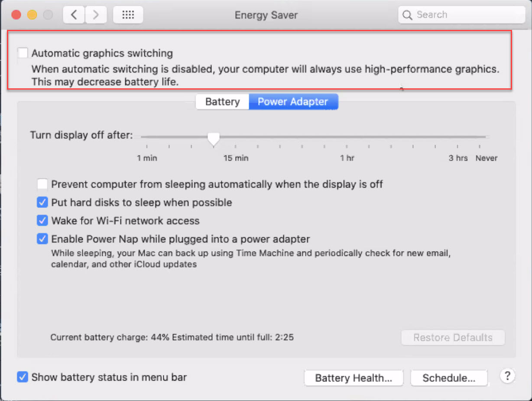
Task: Switch to the Battery tab
Action: pyautogui.click(x=222, y=101)
